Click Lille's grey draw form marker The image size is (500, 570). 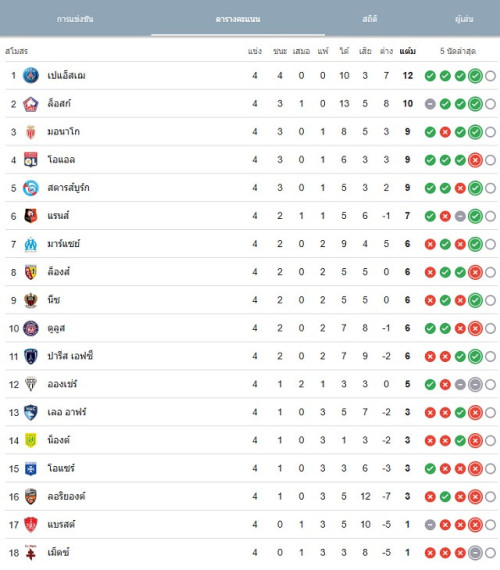pyautogui.click(x=430, y=104)
